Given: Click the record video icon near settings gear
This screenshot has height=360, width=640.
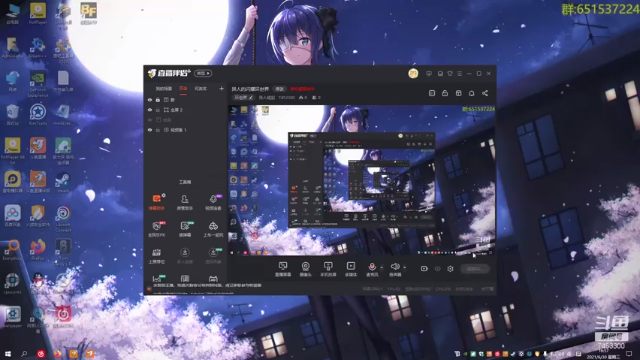Looking at the screenshot, I should [x=424, y=269].
